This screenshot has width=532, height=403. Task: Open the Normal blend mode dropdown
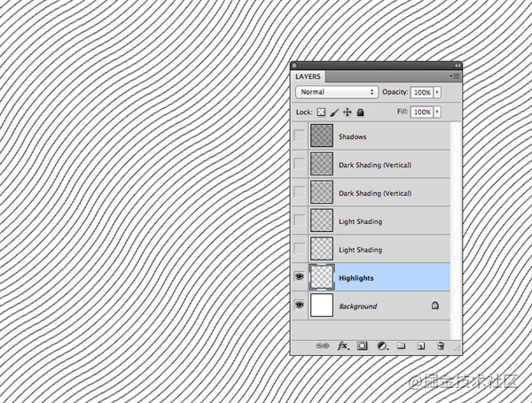pyautogui.click(x=337, y=92)
